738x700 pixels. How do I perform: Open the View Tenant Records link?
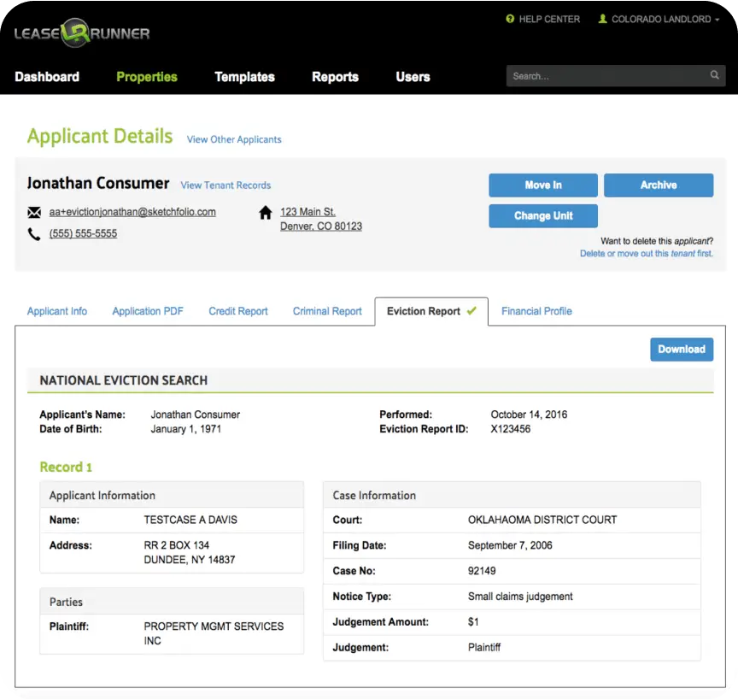[x=225, y=185]
